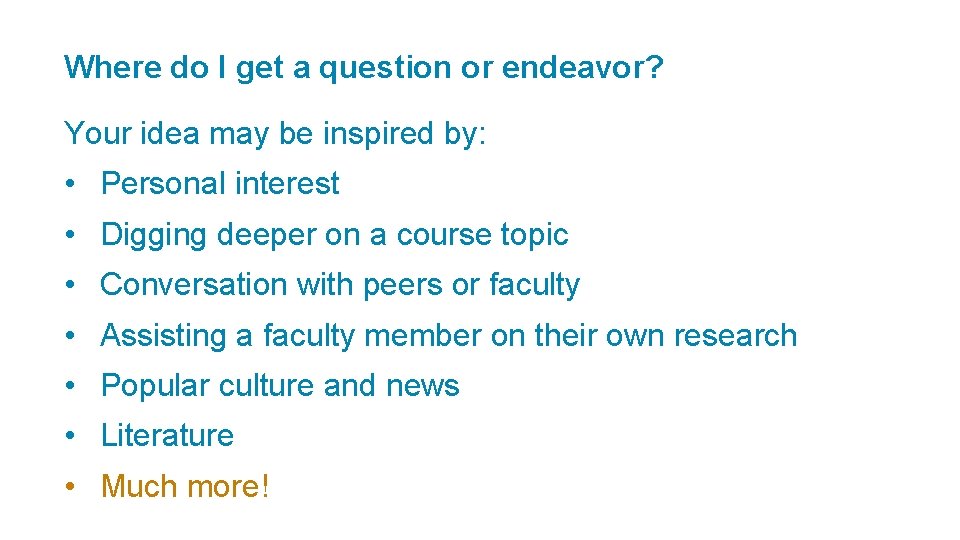The image size is (960, 540).
Task: Click the bullet dot before 'Popular culture'
Action: tap(70, 386)
